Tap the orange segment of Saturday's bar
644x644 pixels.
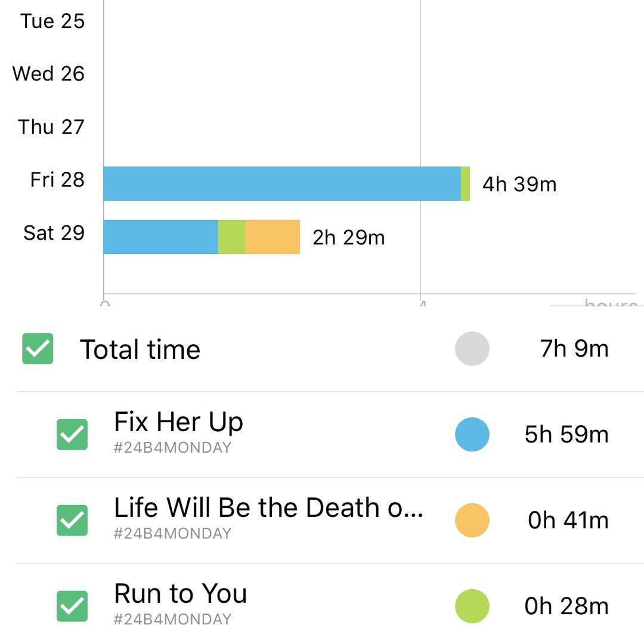click(273, 237)
